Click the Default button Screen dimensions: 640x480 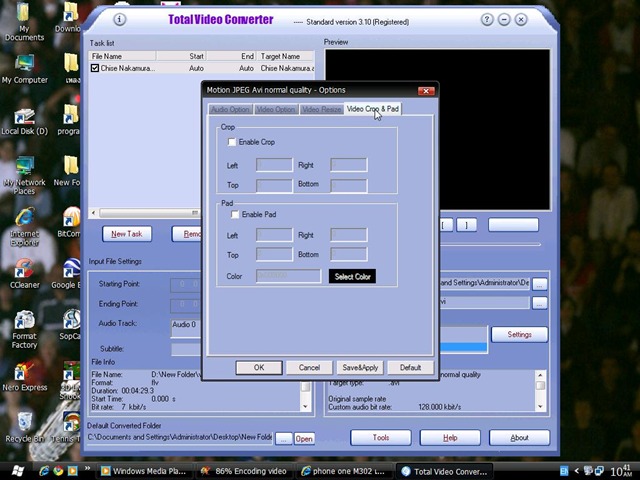(410, 367)
